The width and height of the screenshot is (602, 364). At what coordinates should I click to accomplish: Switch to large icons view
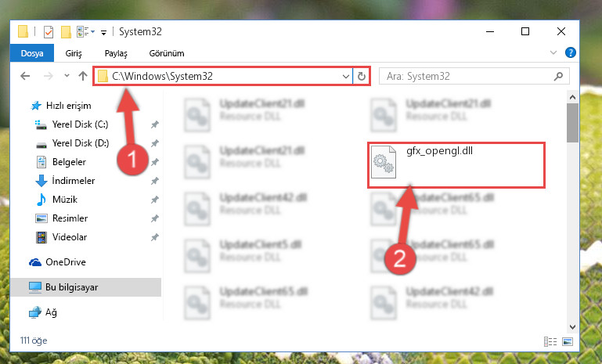point(568,341)
